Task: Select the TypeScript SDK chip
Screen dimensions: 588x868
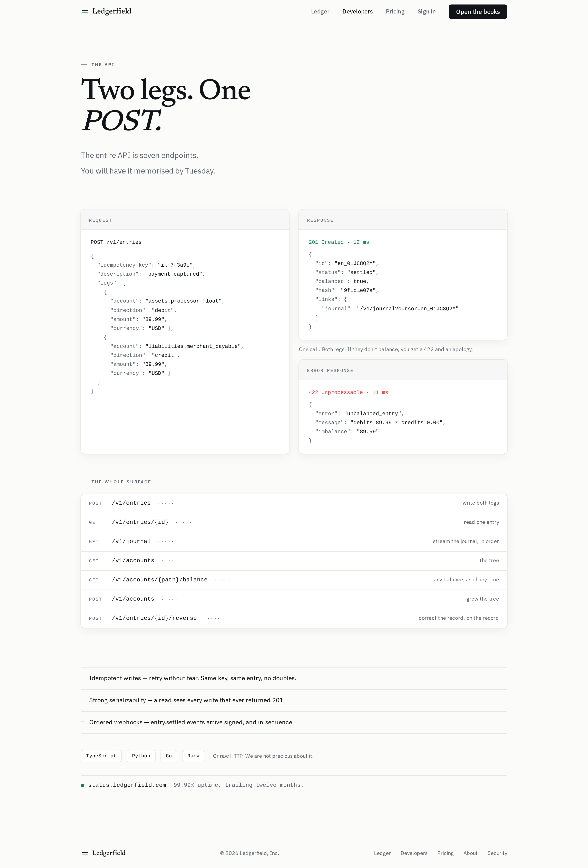Action: point(101,756)
